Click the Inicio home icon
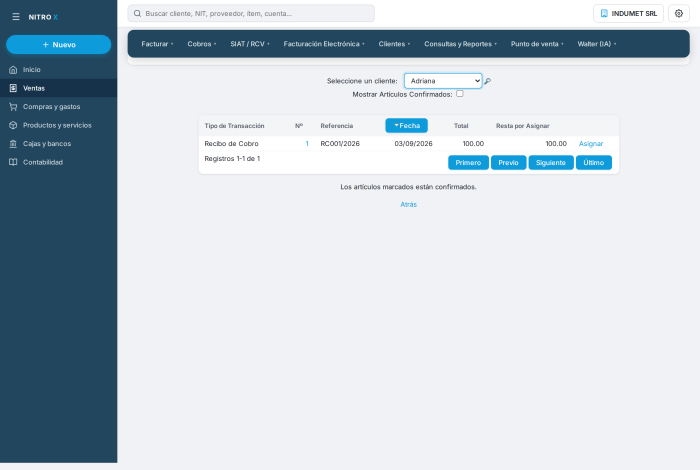 13,70
